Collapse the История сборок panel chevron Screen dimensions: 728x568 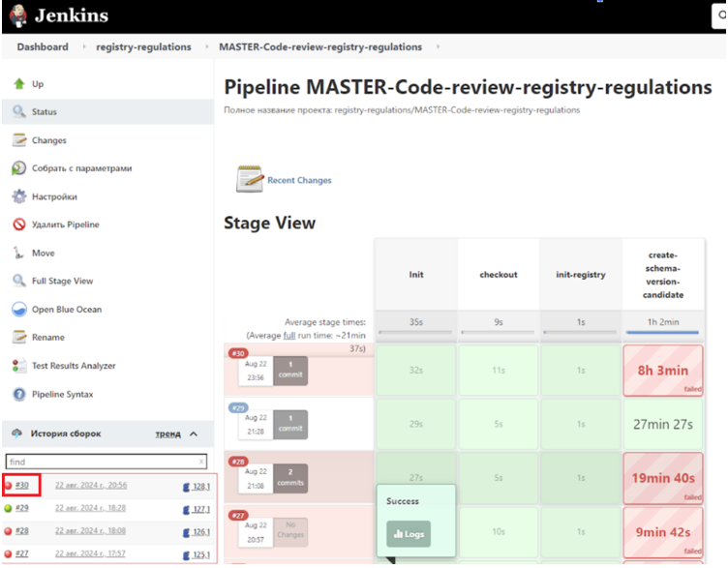[x=194, y=433]
